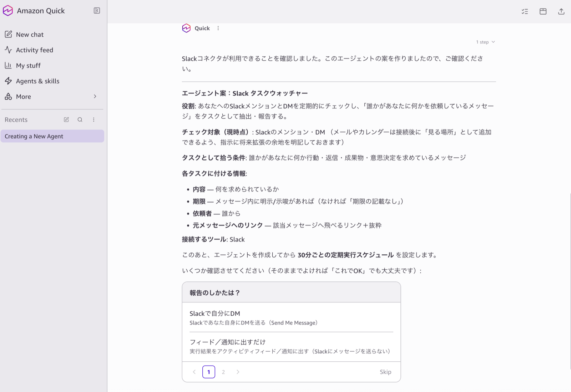Click the New chat pencil icon

coord(8,35)
